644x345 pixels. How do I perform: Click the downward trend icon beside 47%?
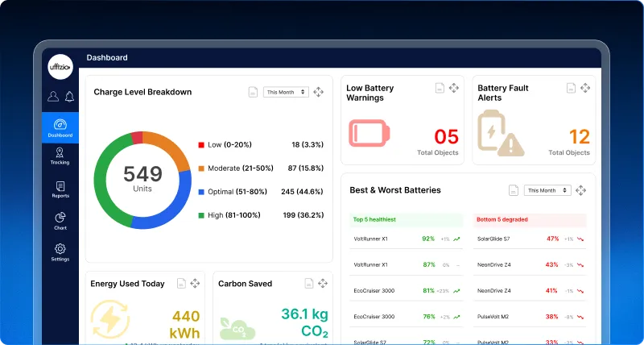(x=580, y=239)
